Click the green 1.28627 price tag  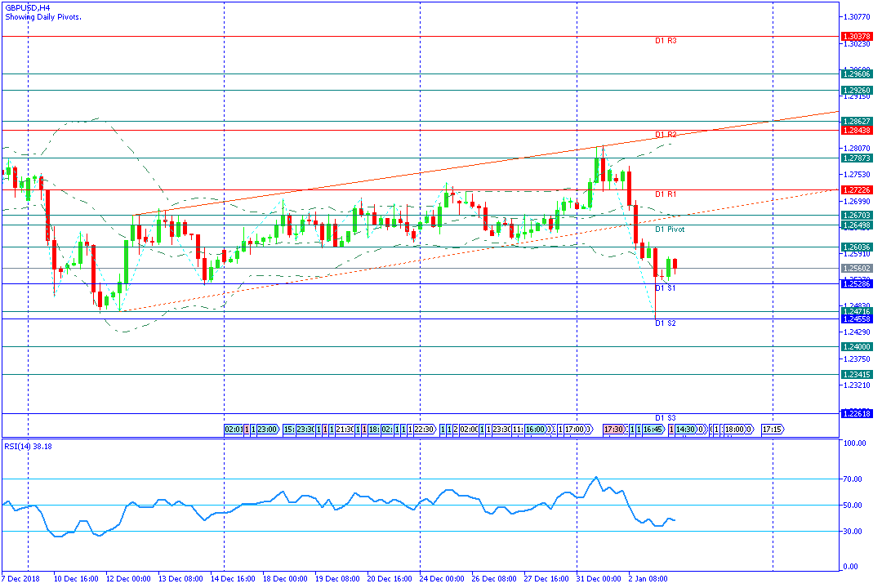coord(856,122)
